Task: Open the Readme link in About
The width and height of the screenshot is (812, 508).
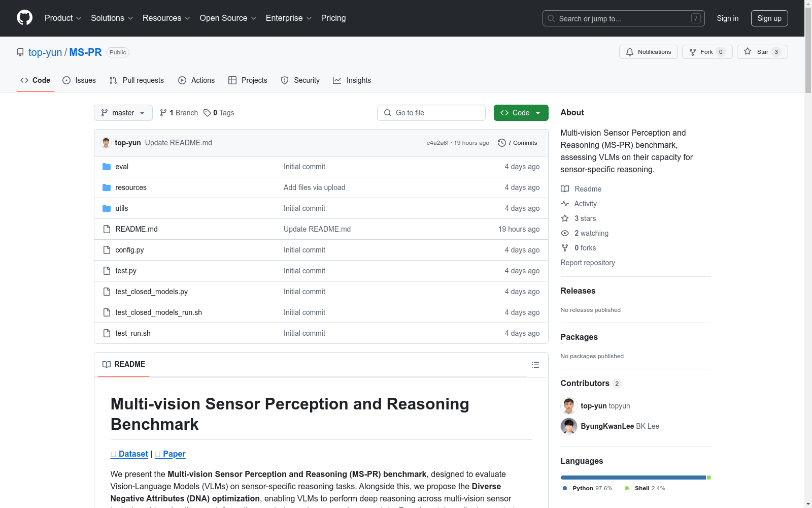Action: pyautogui.click(x=581, y=189)
